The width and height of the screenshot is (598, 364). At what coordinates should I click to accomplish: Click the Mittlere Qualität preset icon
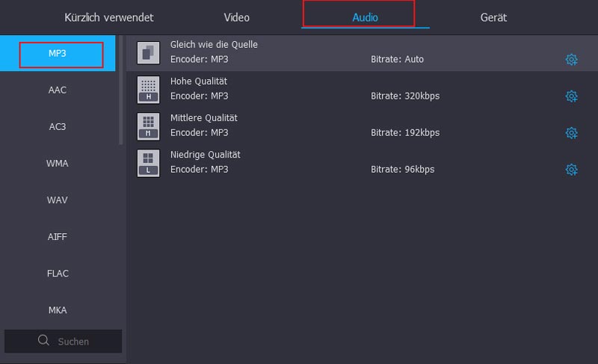coord(149,126)
